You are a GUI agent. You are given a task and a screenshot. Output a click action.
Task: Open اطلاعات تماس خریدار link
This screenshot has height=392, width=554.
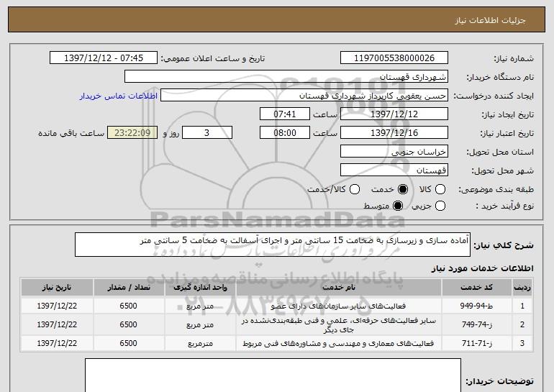tap(119, 96)
